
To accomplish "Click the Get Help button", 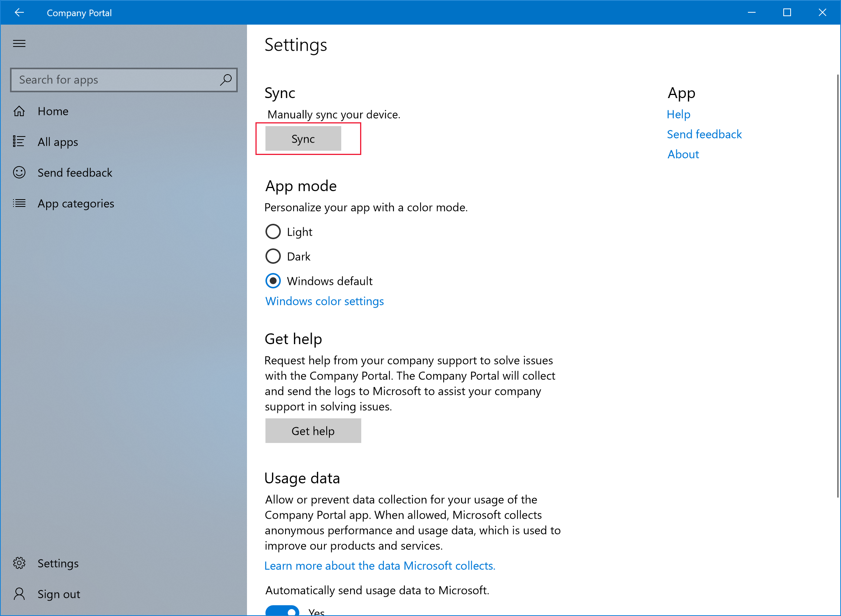I will click(x=313, y=431).
